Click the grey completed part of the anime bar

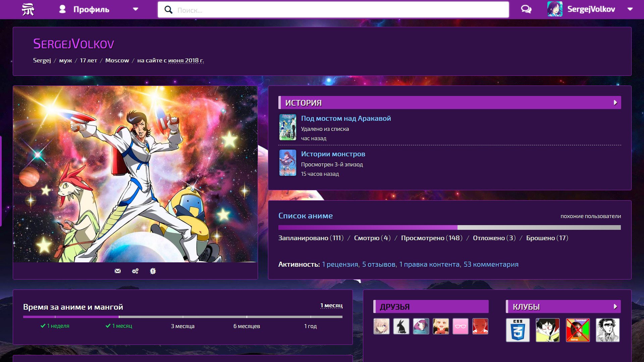[539, 227]
